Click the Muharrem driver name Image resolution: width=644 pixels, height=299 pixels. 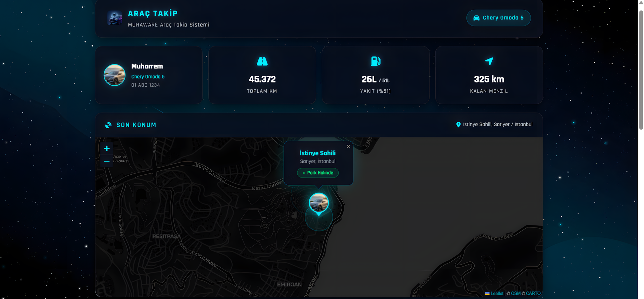tap(147, 66)
